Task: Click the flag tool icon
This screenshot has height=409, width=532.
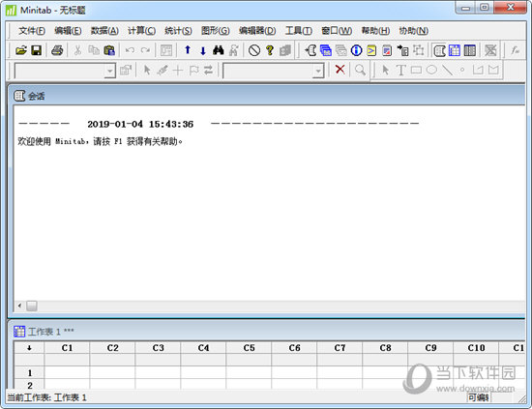Action: tap(193, 71)
